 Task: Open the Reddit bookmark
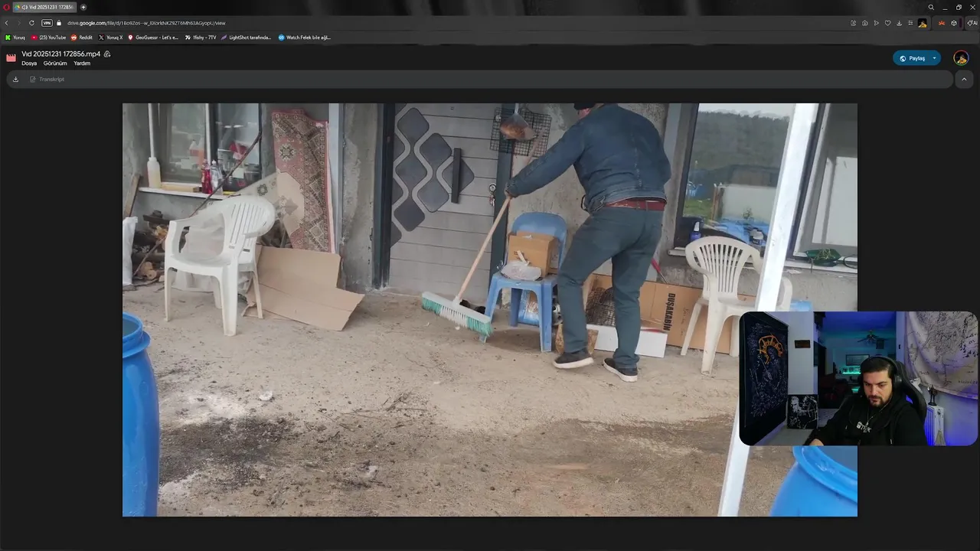tap(82, 37)
